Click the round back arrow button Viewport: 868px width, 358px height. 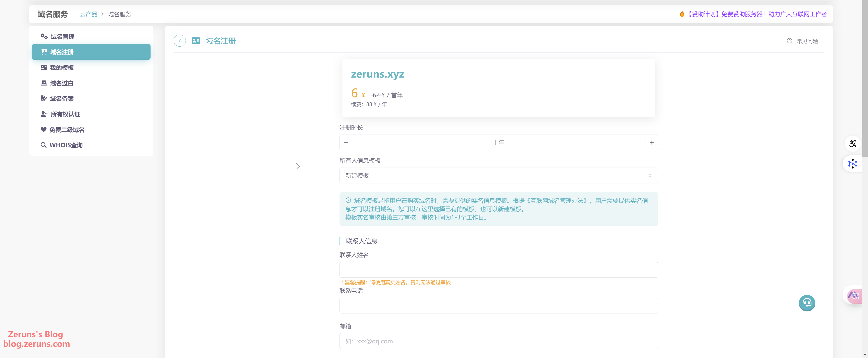[x=180, y=41]
